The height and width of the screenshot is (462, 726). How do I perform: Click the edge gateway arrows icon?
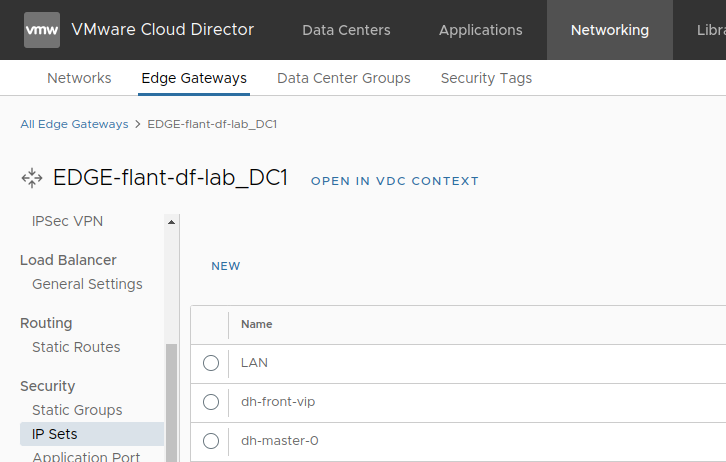click(x=32, y=179)
